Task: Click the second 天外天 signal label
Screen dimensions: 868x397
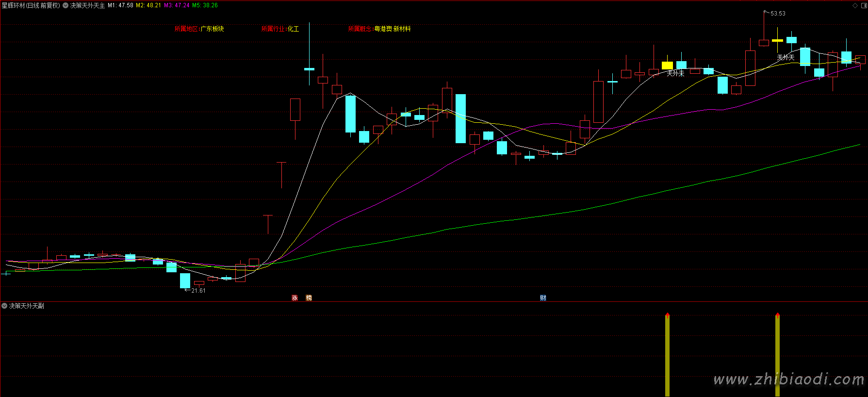Action: [786, 57]
